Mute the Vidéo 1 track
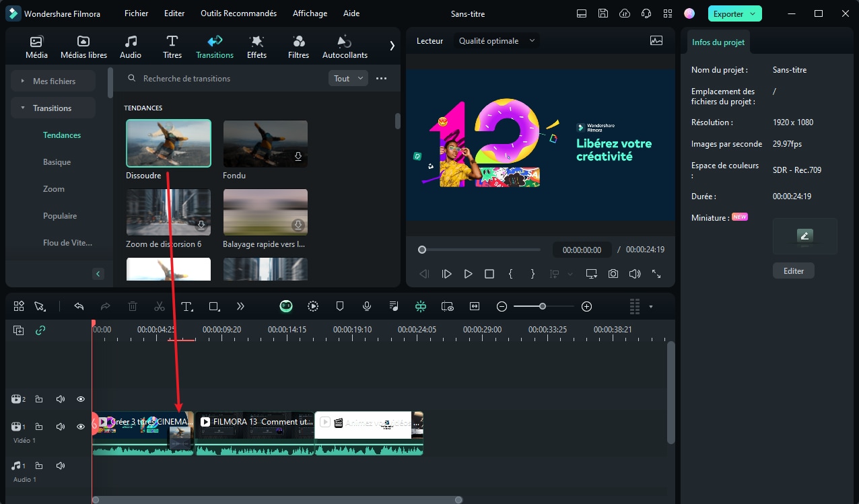Image resolution: width=859 pixels, height=504 pixels. 61,427
